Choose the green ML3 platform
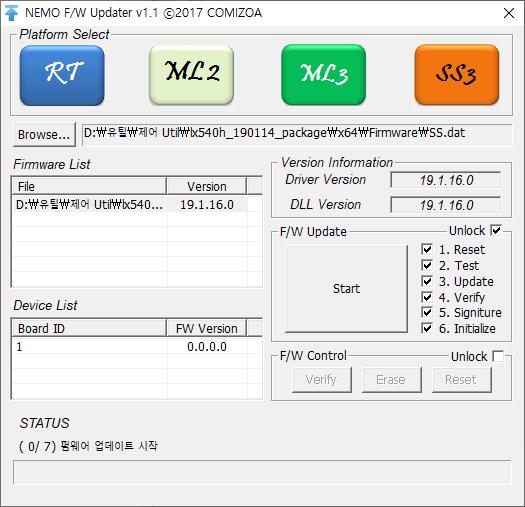 323,75
